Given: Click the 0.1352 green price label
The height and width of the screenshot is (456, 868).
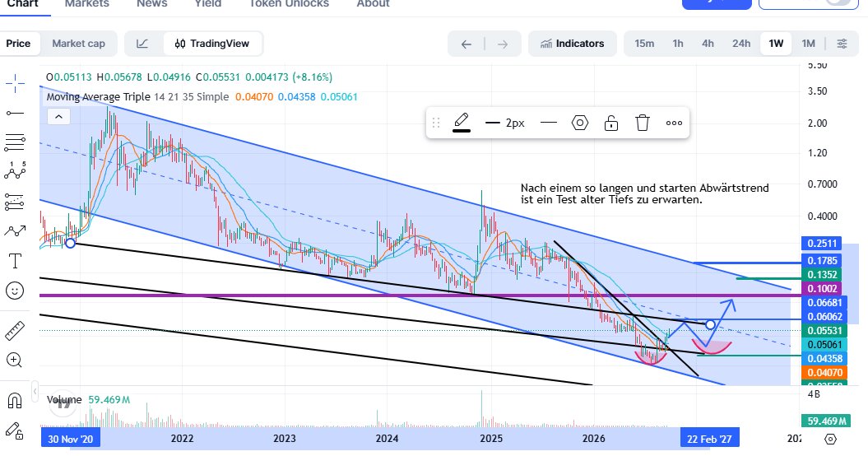Looking at the screenshot, I should point(822,275).
